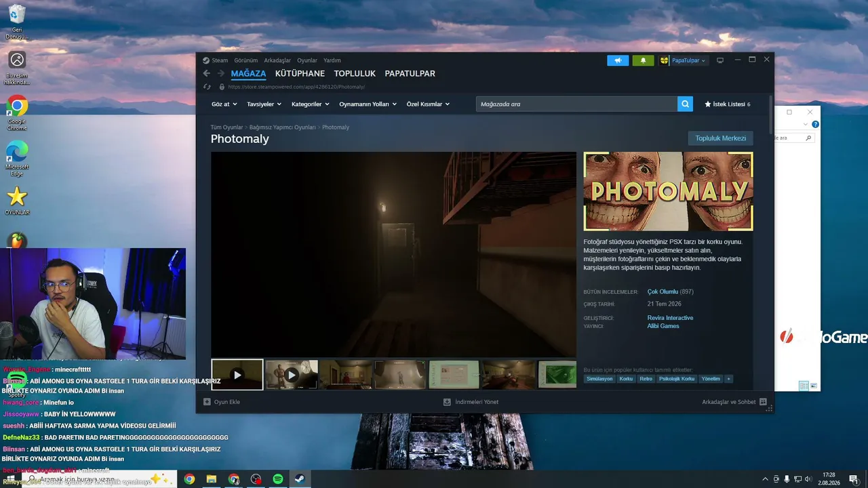Open the Friends and Chat icon

(763, 402)
